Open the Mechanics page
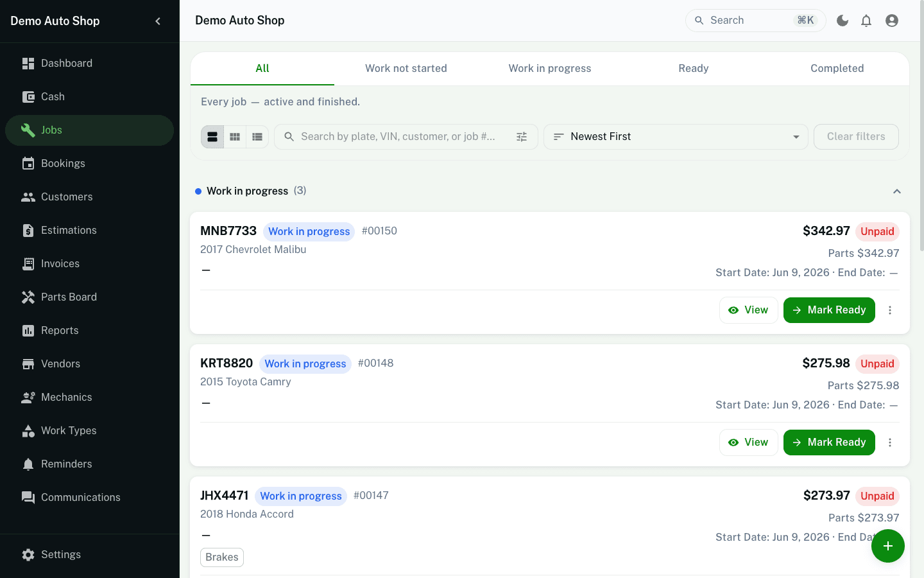 tap(89, 397)
